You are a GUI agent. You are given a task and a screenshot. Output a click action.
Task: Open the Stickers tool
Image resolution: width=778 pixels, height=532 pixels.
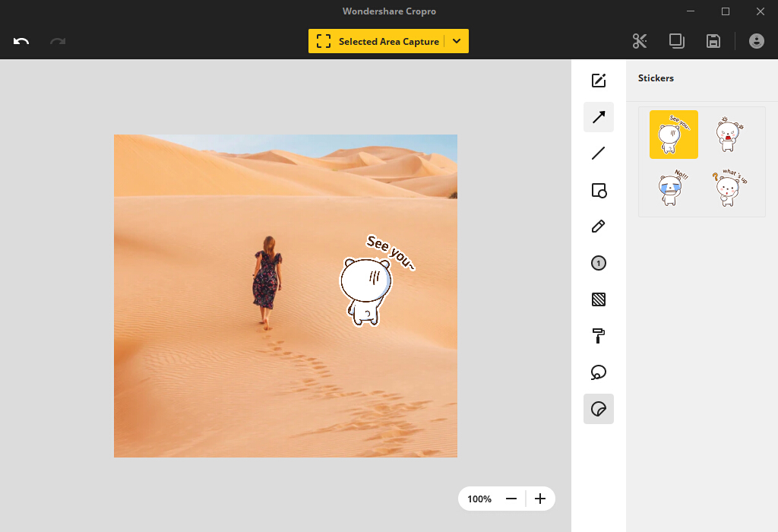(x=599, y=409)
